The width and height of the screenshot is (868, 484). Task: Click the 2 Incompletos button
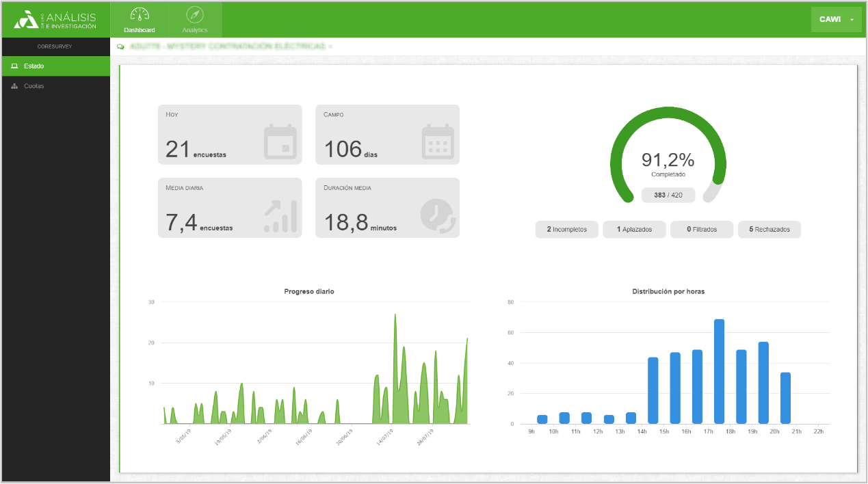click(x=566, y=230)
